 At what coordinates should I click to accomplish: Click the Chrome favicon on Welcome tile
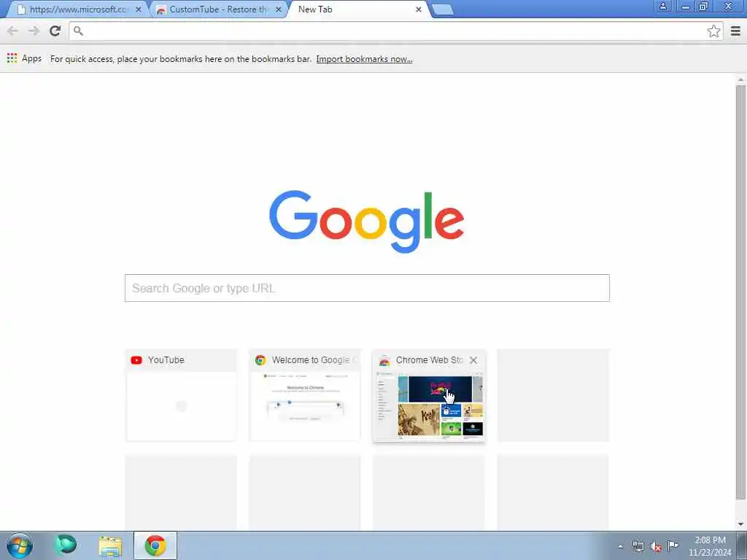tap(260, 360)
